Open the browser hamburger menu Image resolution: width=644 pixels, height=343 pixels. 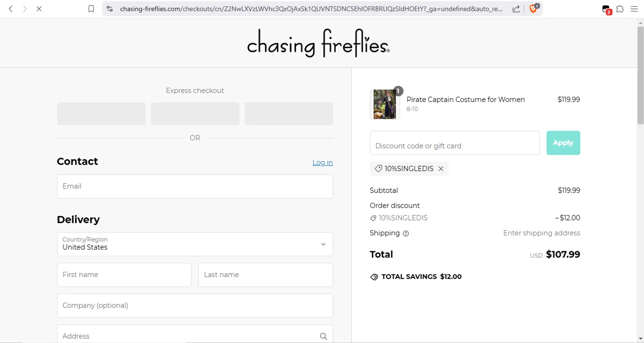[634, 9]
